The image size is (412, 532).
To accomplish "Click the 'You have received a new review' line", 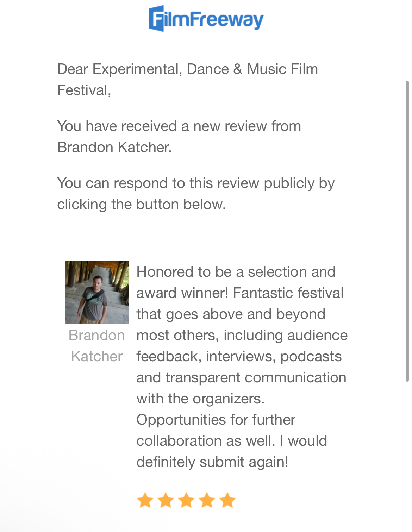I will [179, 126].
